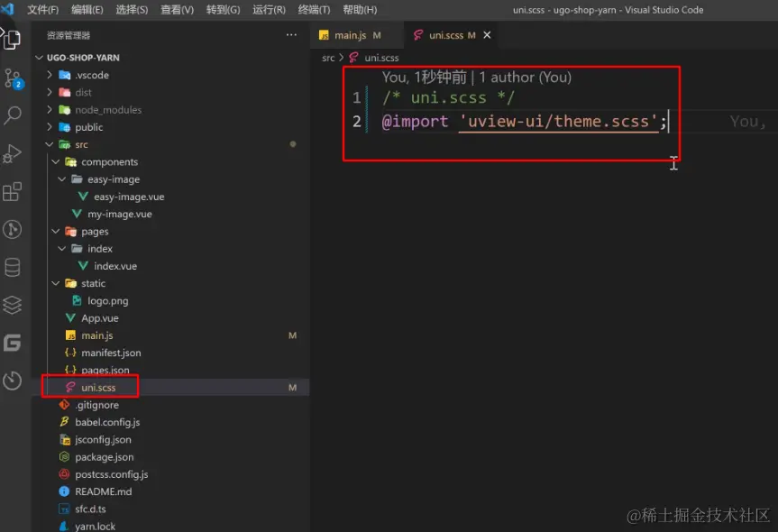The height and width of the screenshot is (532, 778).
Task: Open the 查看(V) menu
Action: point(177,9)
